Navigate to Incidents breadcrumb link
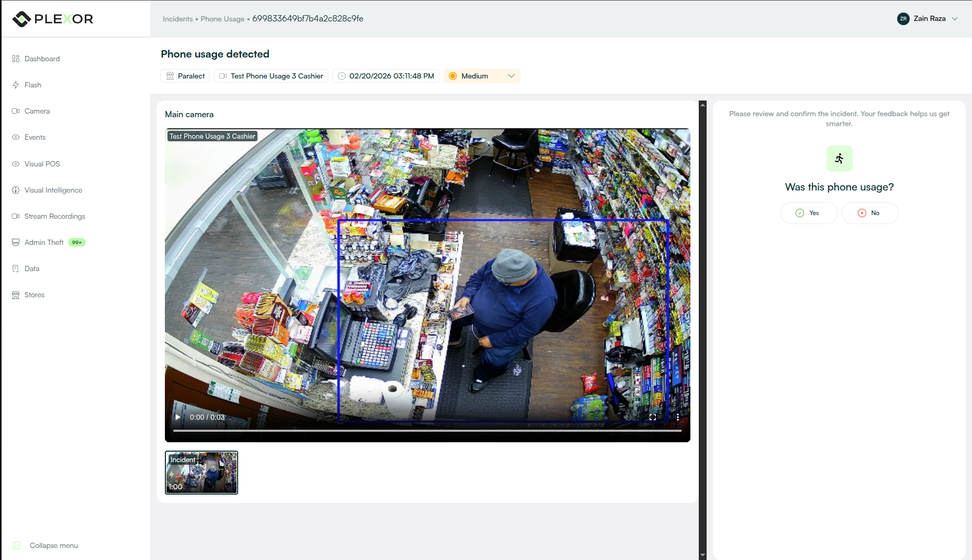 tap(177, 19)
